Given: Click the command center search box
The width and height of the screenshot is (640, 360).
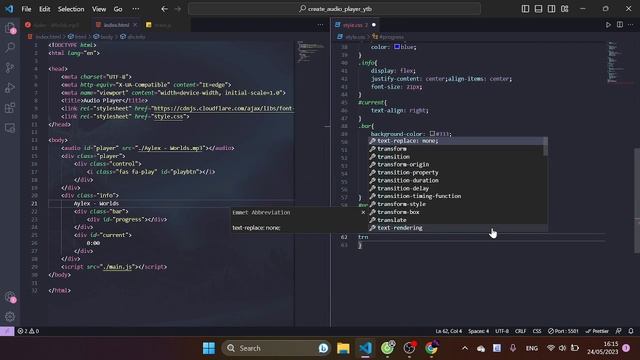Looking at the screenshot, I should pyautogui.click(x=334, y=9).
